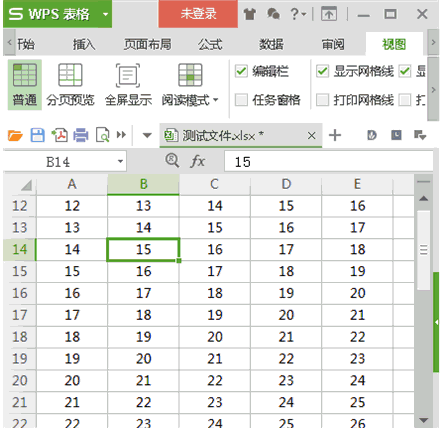Viewport: 440px width, 428px height.
Task: Open the Name Box dropdown arrow
Action: click(120, 161)
